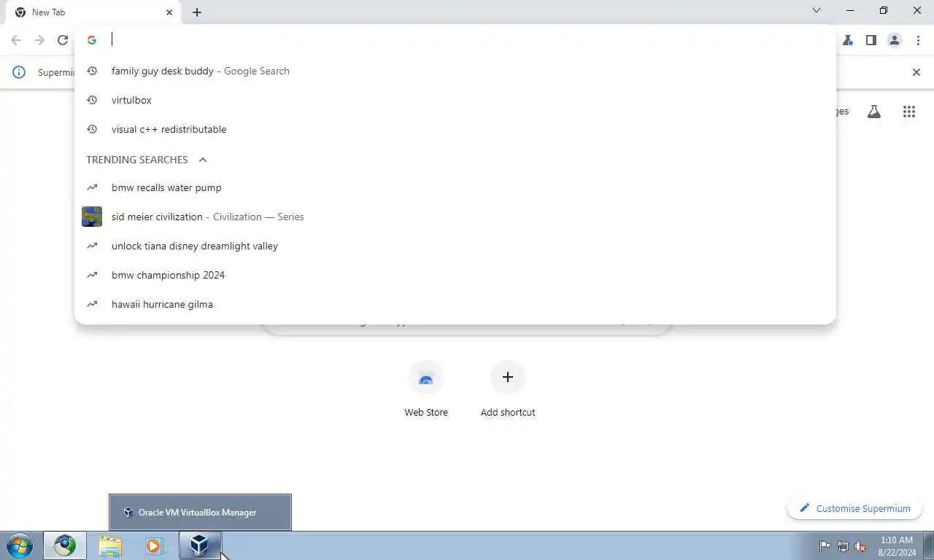Image resolution: width=934 pixels, height=560 pixels.
Task: Select hawaii hurricane gilma suggestion
Action: point(455,304)
